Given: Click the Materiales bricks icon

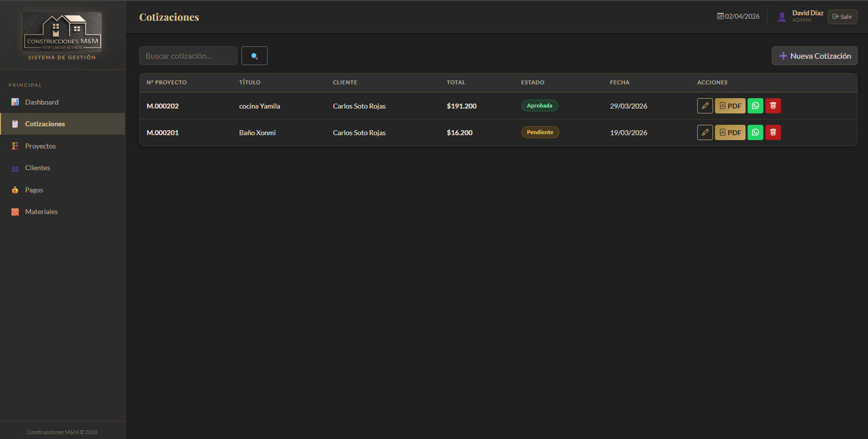Looking at the screenshot, I should point(15,212).
